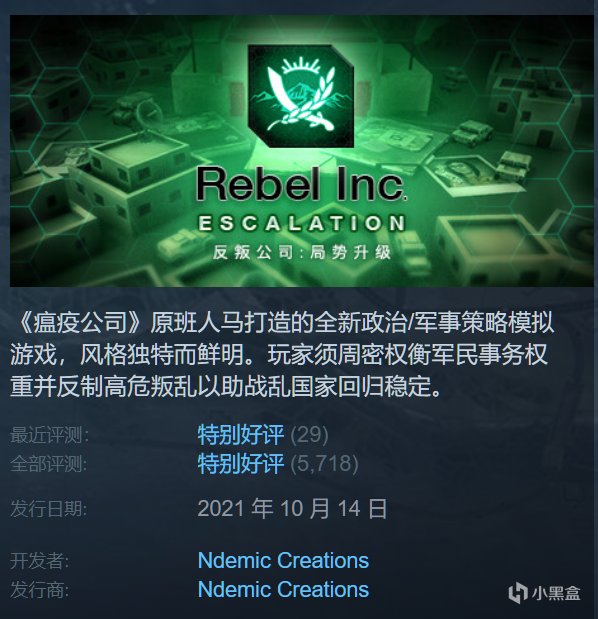Click the 小黑盒 watermark text

coord(556,593)
